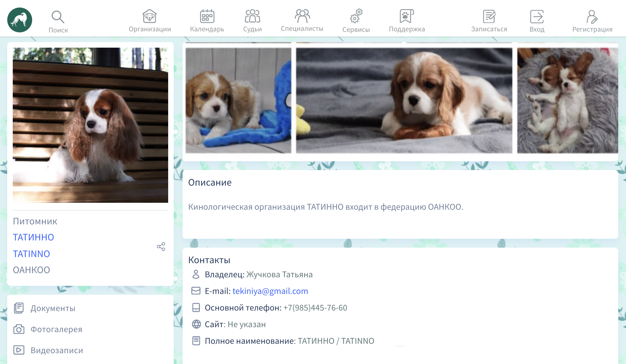Click the share icon next to TATINNO
Image resolution: width=626 pixels, height=364 pixels.
160,246
